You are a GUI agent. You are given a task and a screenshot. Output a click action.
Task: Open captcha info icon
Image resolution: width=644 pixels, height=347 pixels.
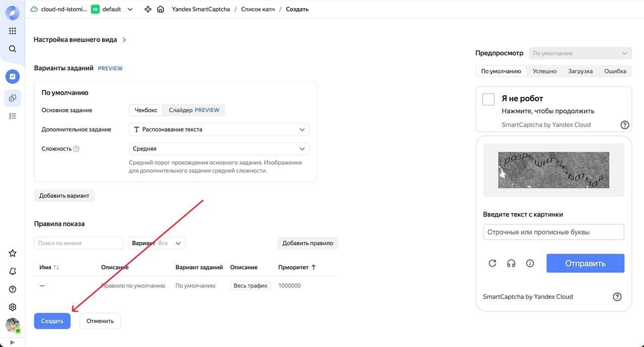pos(530,263)
